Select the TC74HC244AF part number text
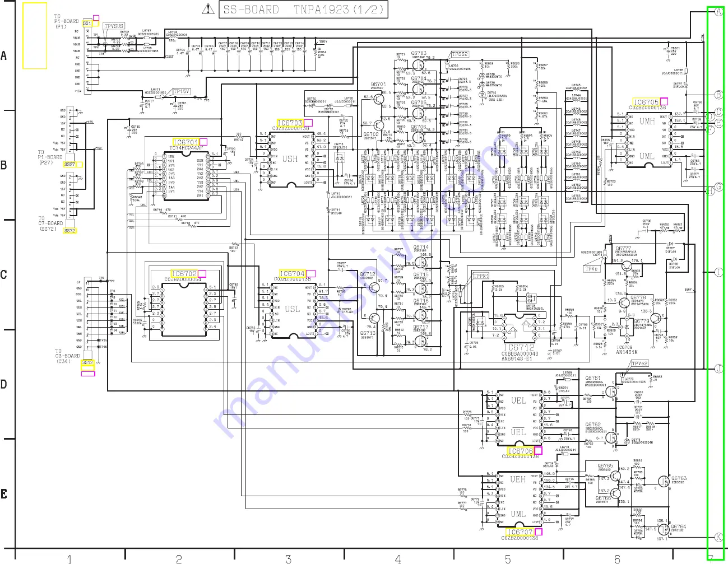 187,148
